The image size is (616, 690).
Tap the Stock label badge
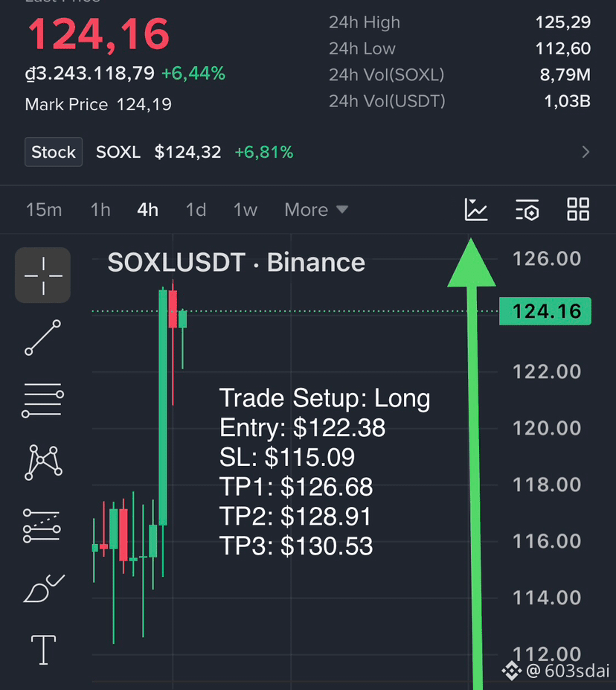coord(54,152)
